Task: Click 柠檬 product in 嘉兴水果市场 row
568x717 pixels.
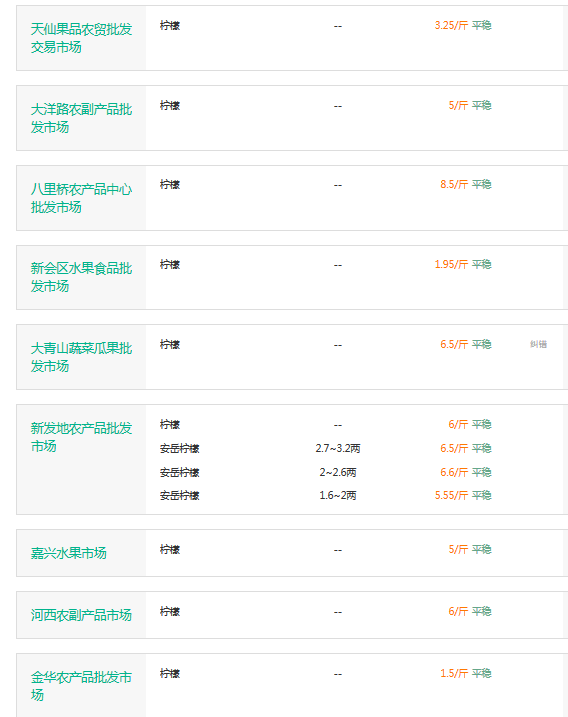Action: coord(170,549)
